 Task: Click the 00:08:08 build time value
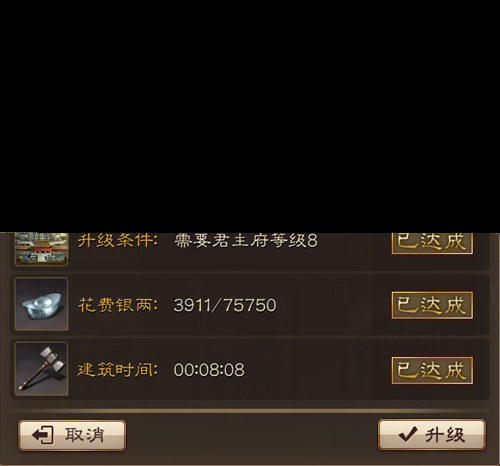coord(209,370)
